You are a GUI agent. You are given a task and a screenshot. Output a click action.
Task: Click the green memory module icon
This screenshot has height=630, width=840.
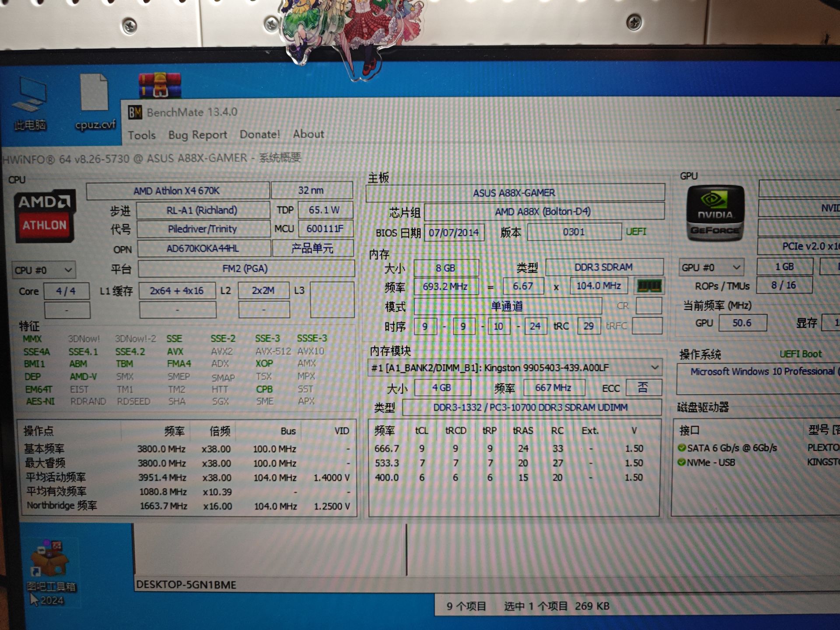(x=650, y=286)
